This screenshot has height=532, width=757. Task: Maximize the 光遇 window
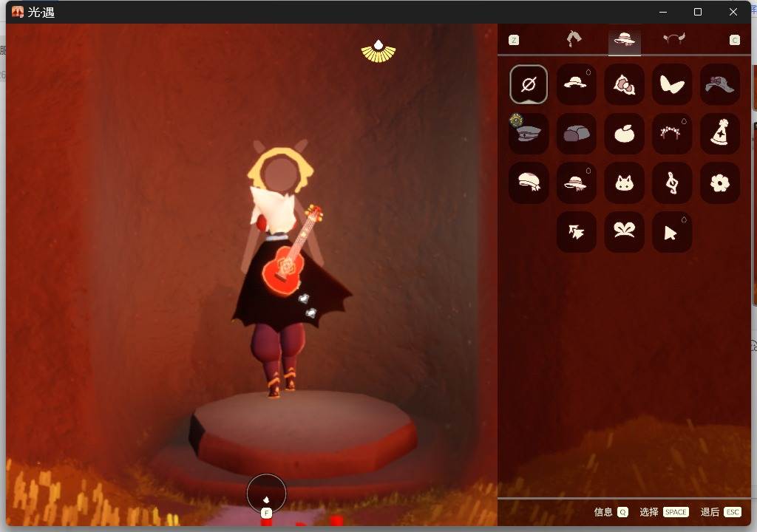(698, 12)
